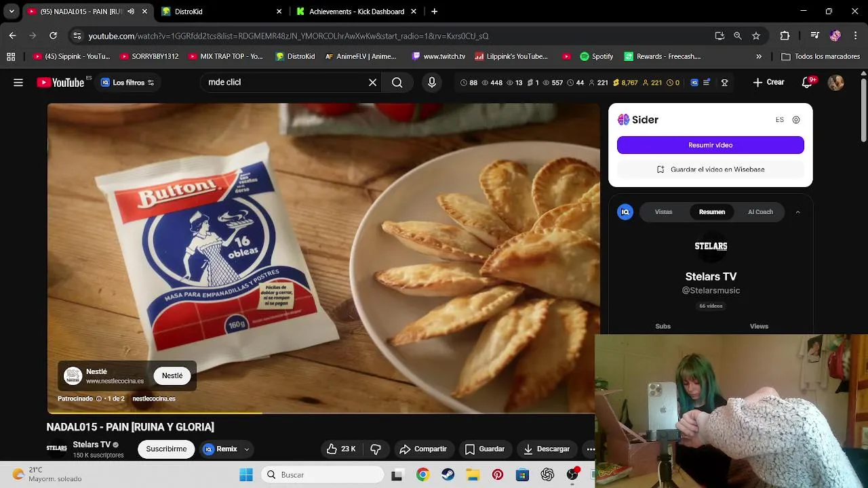Click the Crear create button

coord(768,83)
